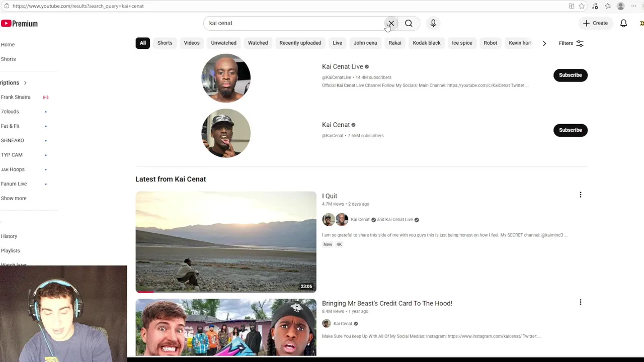Select the All filter chip
This screenshot has width=644, height=362.
(143, 43)
